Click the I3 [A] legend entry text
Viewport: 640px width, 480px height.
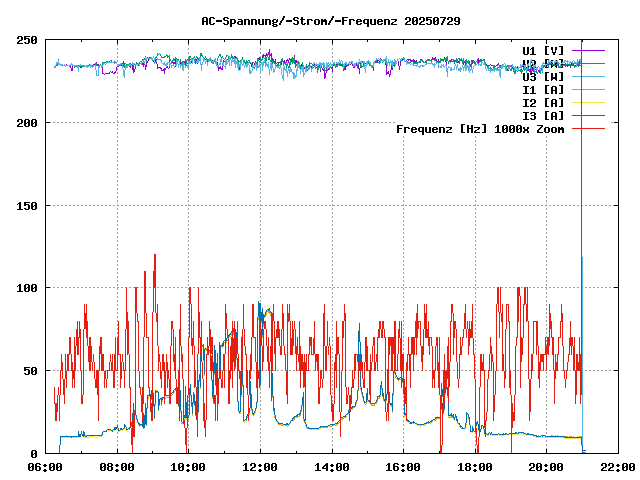pyautogui.click(x=543, y=115)
